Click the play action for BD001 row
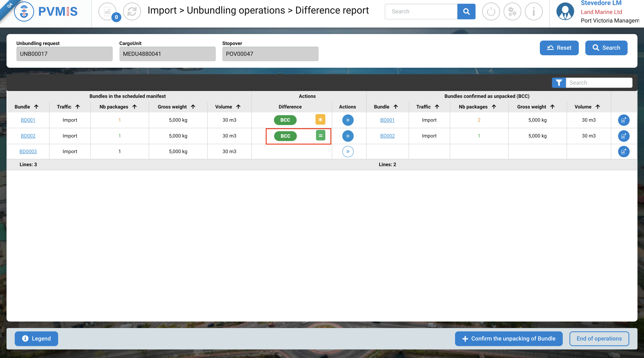This screenshot has width=644, height=358. 348,120
